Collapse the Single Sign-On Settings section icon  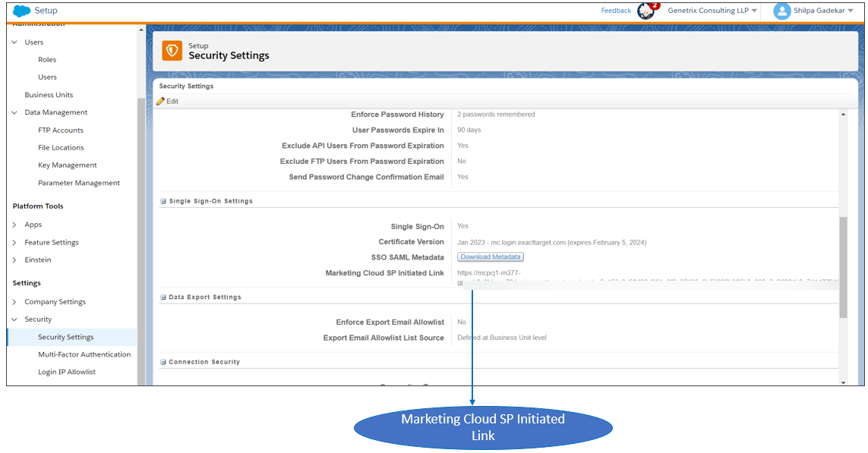pyautogui.click(x=162, y=200)
